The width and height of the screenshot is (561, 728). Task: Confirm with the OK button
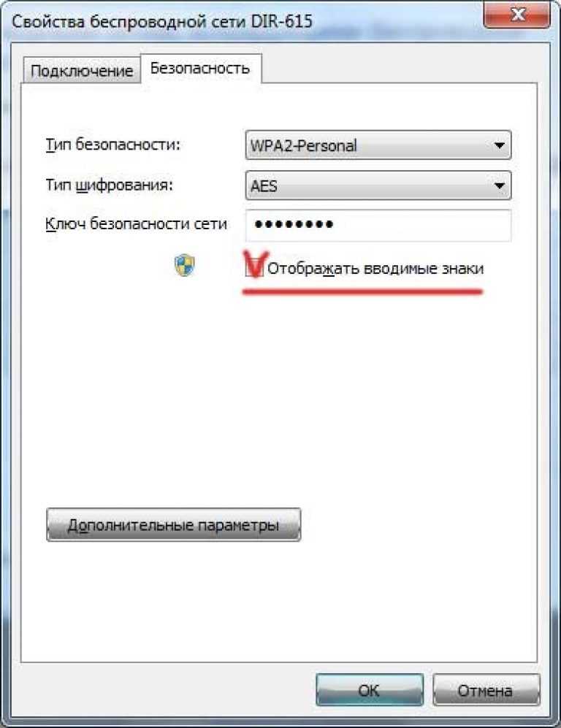click(370, 690)
